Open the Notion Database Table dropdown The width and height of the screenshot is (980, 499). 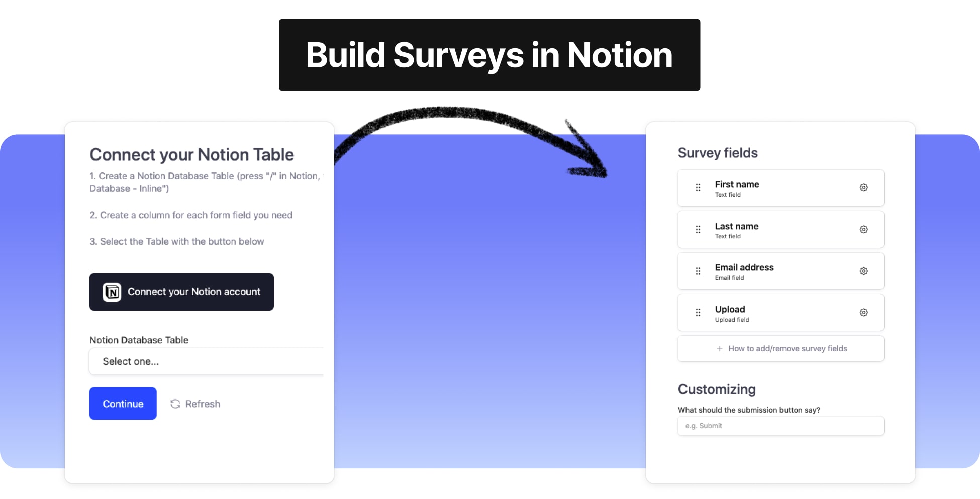coord(206,362)
